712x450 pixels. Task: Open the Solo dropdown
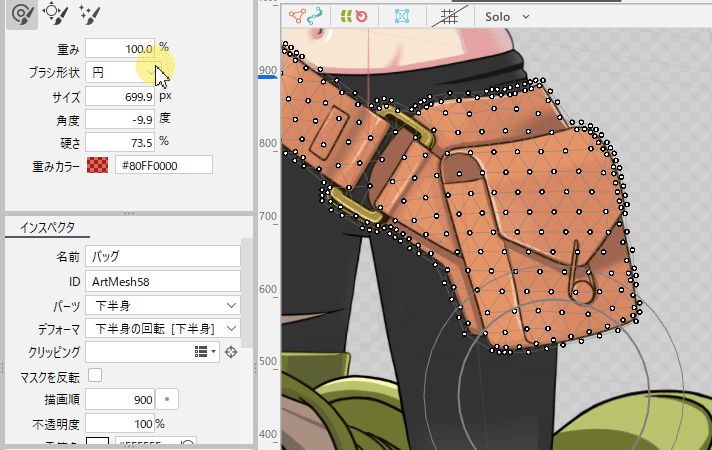coord(507,17)
